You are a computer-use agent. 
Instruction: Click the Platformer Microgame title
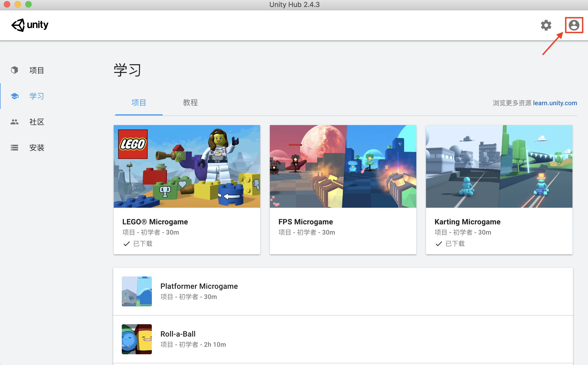click(x=199, y=286)
